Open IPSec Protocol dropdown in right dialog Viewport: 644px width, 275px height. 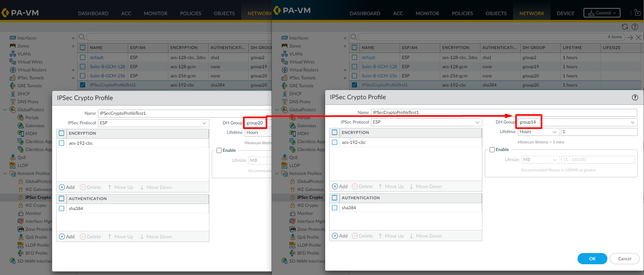[477, 122]
